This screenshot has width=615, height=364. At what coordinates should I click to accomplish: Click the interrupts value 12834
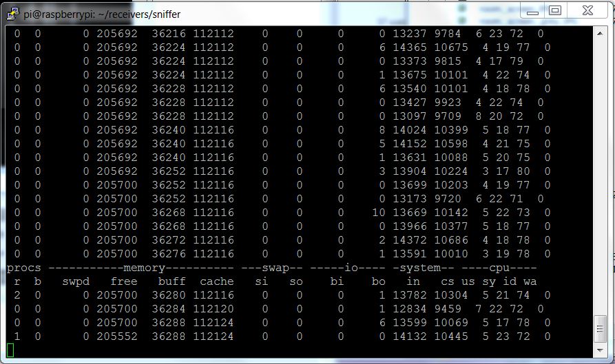(x=410, y=309)
